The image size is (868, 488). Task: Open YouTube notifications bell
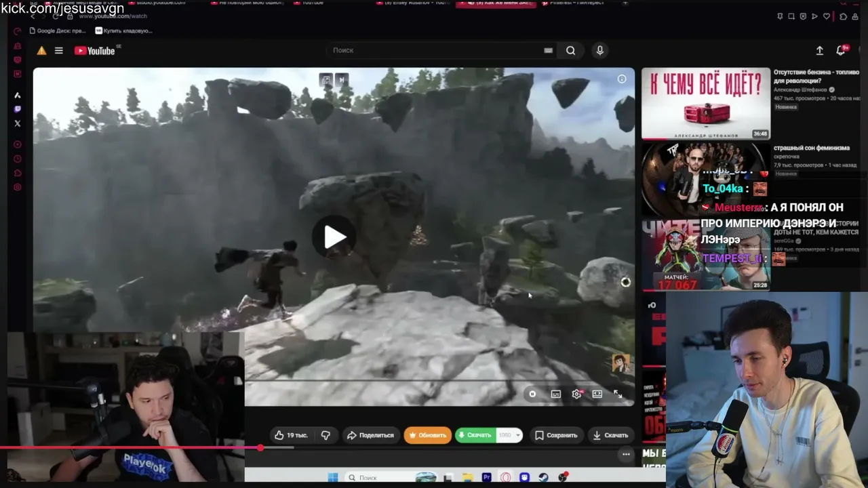[841, 51]
